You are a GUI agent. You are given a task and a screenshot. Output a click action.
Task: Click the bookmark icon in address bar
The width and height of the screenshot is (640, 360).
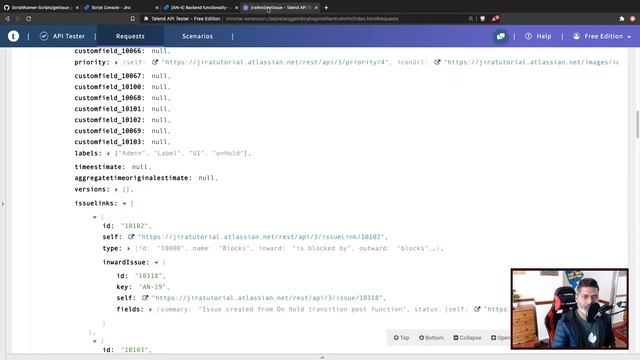pos(133,19)
